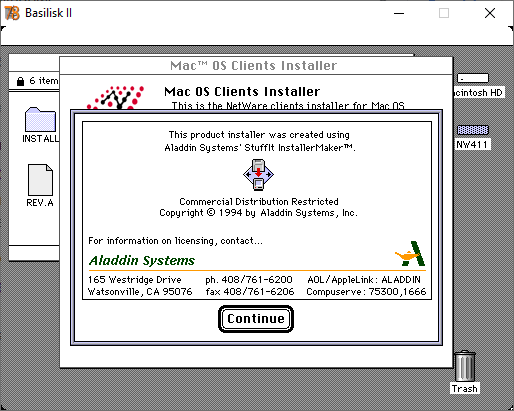The width and height of the screenshot is (514, 411).
Task: Click the lock icon in Finder window
Action: (x=20, y=81)
